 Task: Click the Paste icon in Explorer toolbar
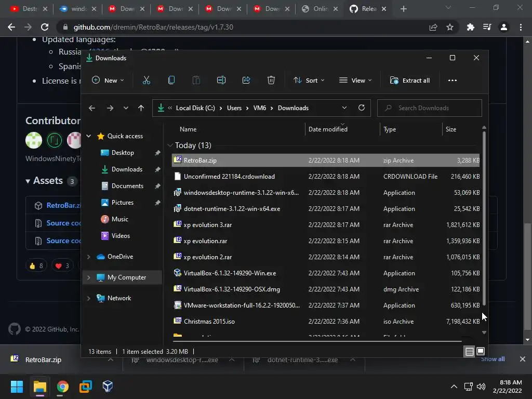(196, 80)
